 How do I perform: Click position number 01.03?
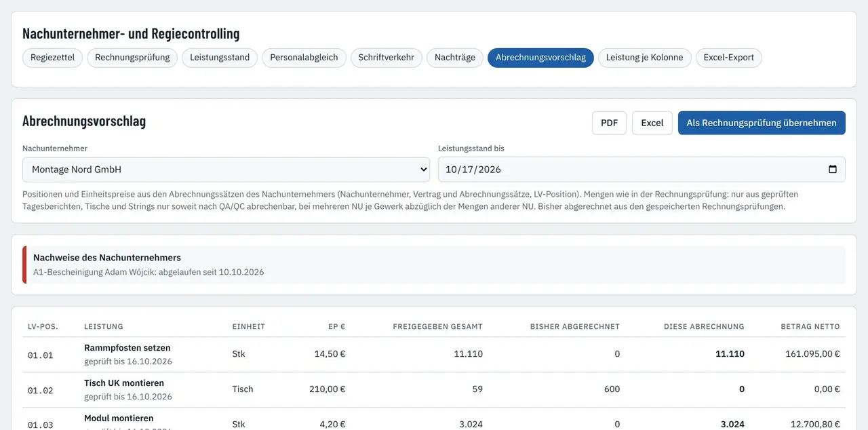point(40,425)
